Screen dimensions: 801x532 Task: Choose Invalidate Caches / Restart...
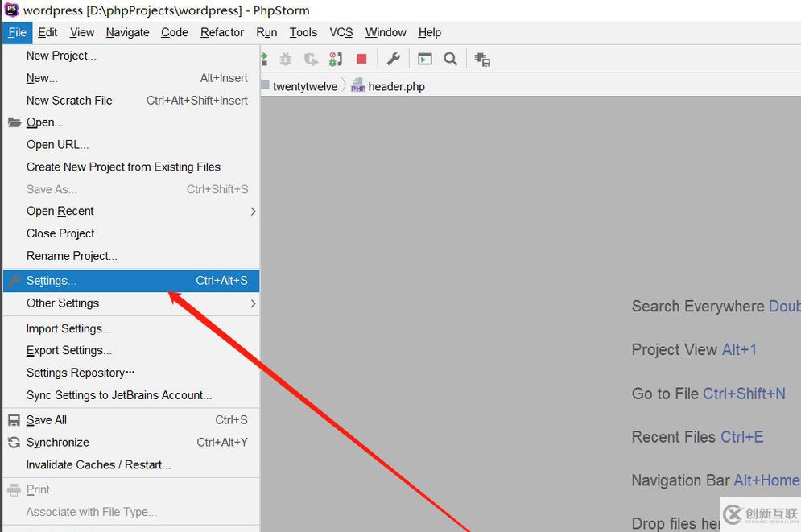point(131,465)
